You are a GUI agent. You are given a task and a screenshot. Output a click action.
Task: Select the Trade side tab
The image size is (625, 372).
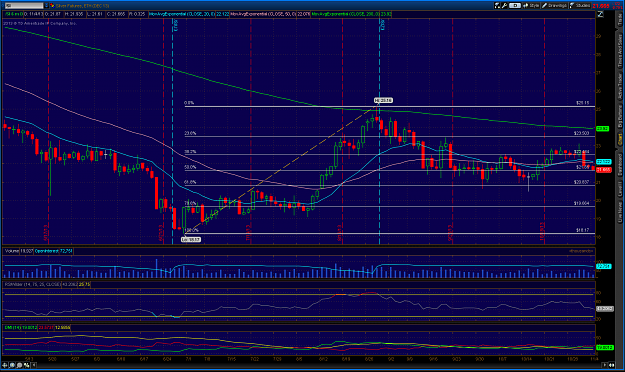pyautogui.click(x=620, y=20)
